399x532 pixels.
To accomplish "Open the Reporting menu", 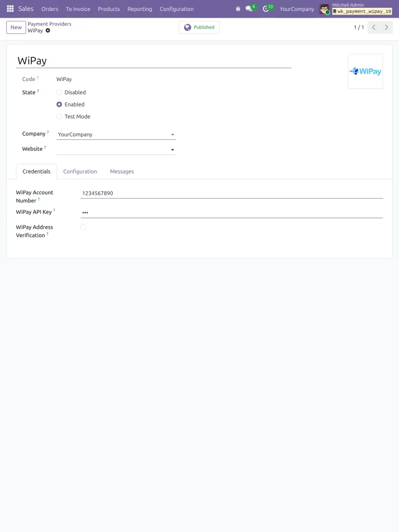I will pyautogui.click(x=140, y=9).
